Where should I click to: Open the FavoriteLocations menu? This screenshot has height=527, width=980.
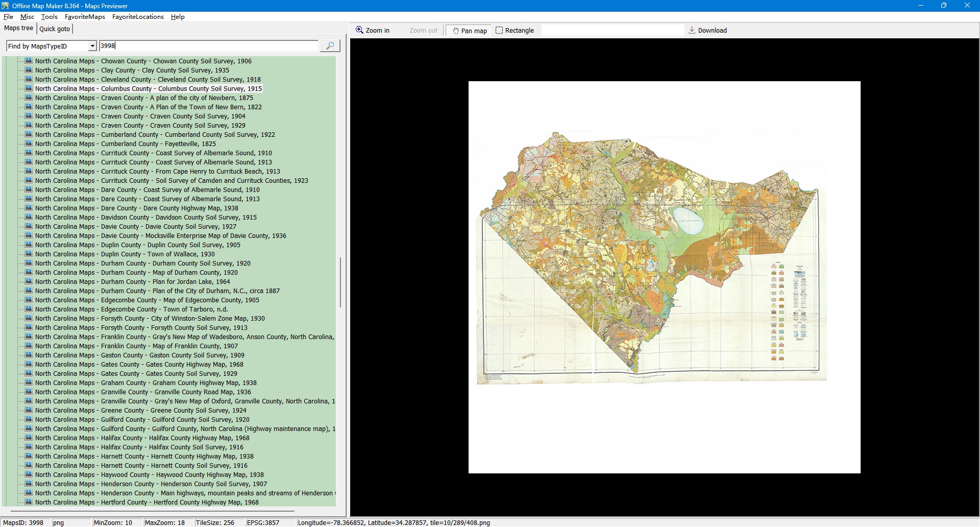coord(138,17)
